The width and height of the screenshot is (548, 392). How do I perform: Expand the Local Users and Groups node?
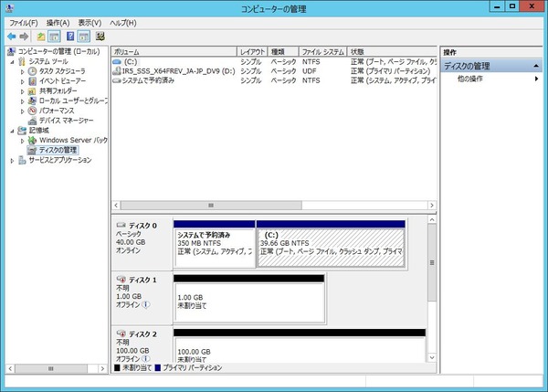pyautogui.click(x=22, y=101)
